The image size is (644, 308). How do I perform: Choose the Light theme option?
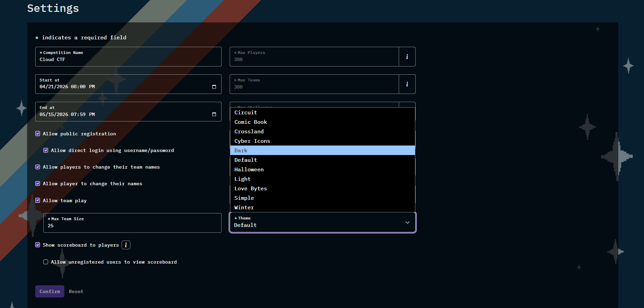323,179
